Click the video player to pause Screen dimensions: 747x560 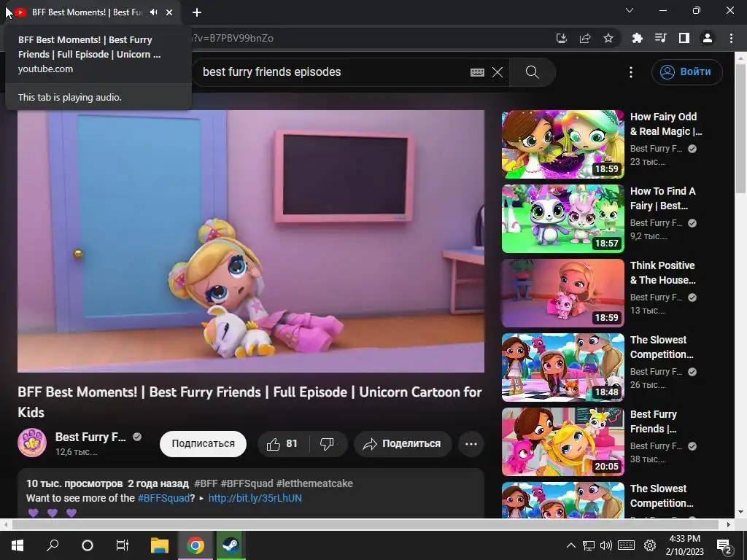251,241
